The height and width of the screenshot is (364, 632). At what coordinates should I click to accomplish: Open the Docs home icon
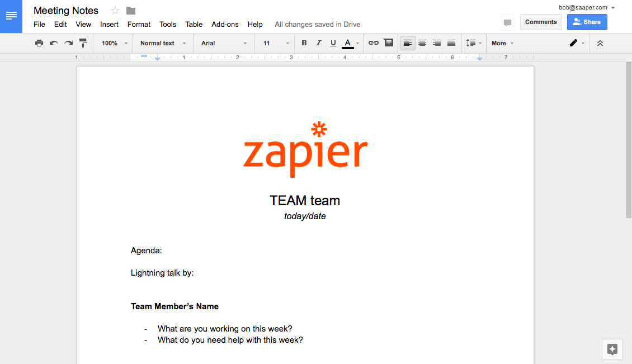(x=11, y=16)
